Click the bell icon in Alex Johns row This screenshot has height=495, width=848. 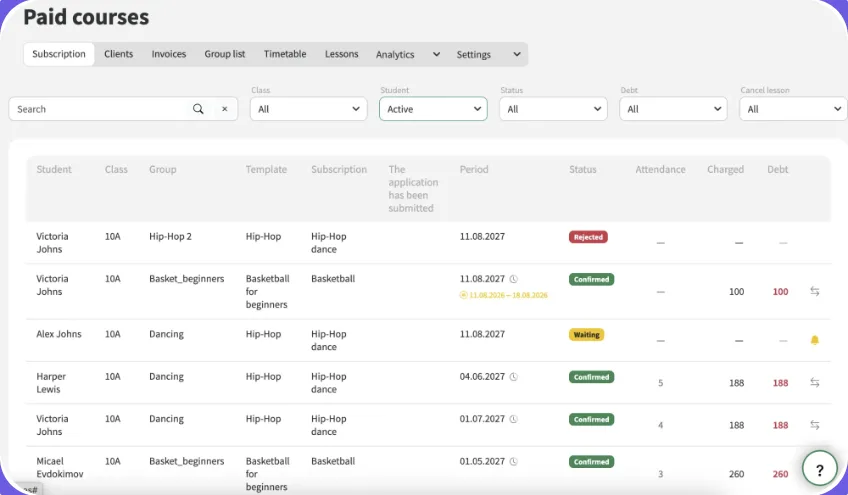(x=814, y=340)
